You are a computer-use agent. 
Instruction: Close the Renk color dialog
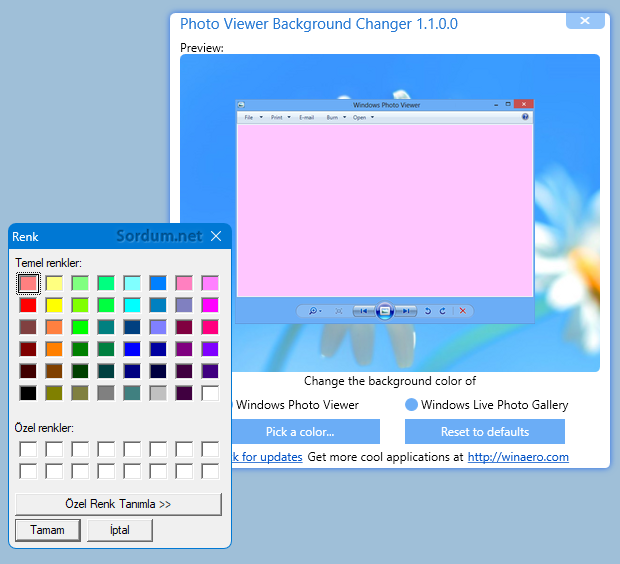click(x=216, y=236)
